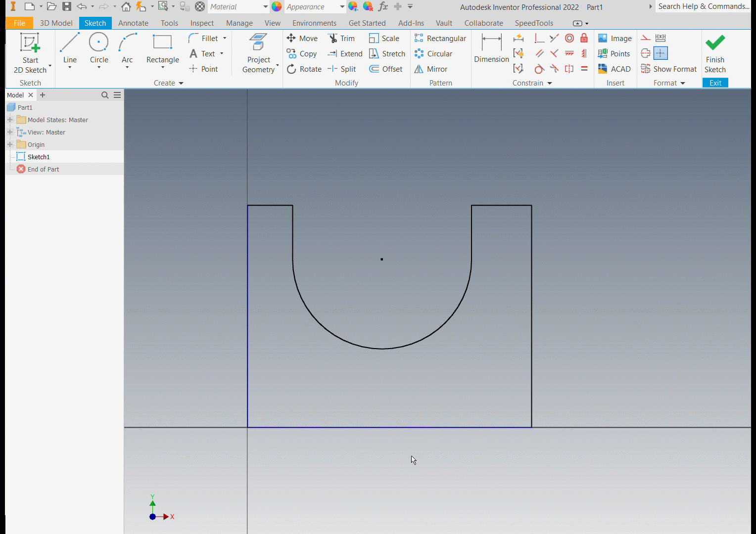Image resolution: width=756 pixels, height=534 pixels.
Task: Click Finish Sketch
Action: pyautogui.click(x=715, y=54)
